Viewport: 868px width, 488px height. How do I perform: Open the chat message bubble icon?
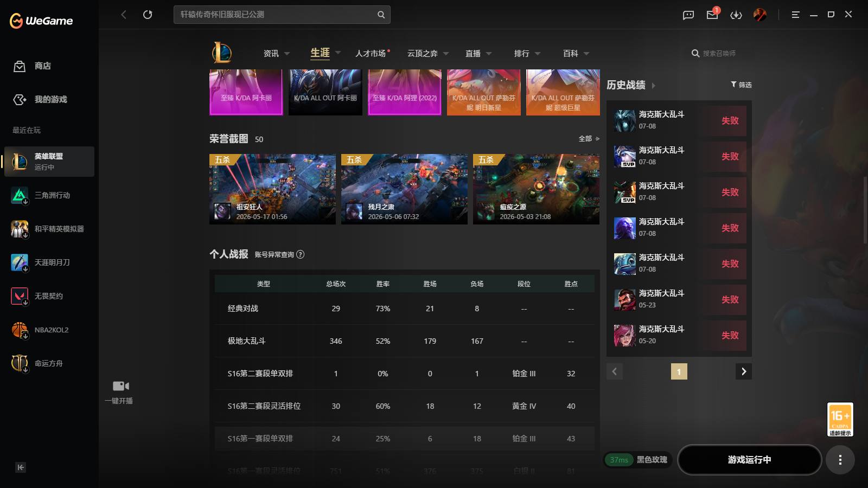coord(688,15)
